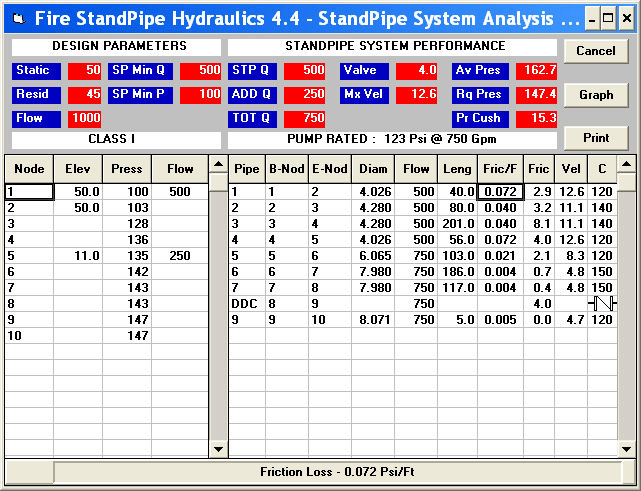The height and width of the screenshot is (491, 641).
Task: Click the DDC check valve symbol icon
Action: [602, 304]
